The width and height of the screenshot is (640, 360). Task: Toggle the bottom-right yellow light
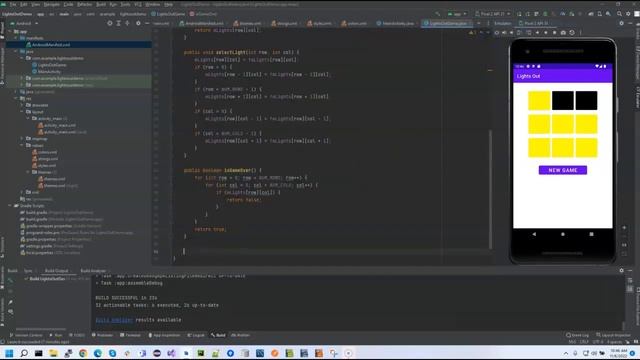click(587, 148)
